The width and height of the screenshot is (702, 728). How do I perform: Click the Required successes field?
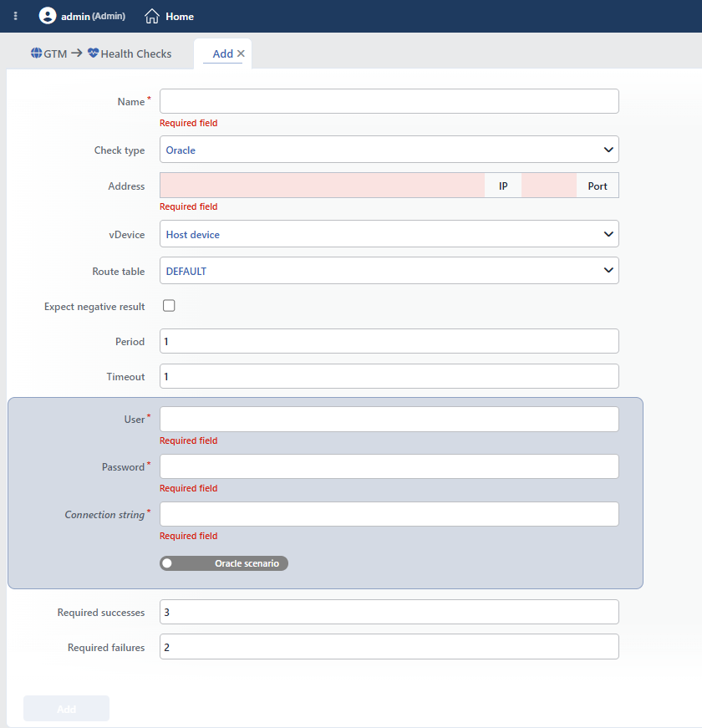click(389, 612)
